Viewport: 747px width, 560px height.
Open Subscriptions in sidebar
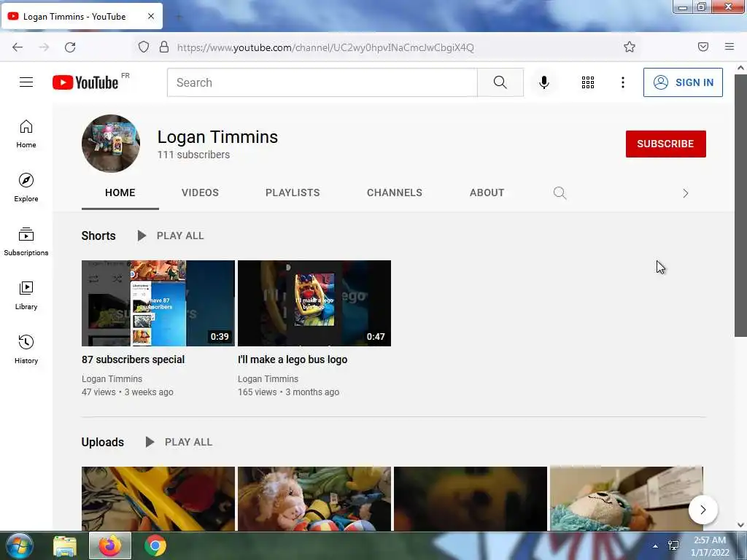pyautogui.click(x=26, y=241)
